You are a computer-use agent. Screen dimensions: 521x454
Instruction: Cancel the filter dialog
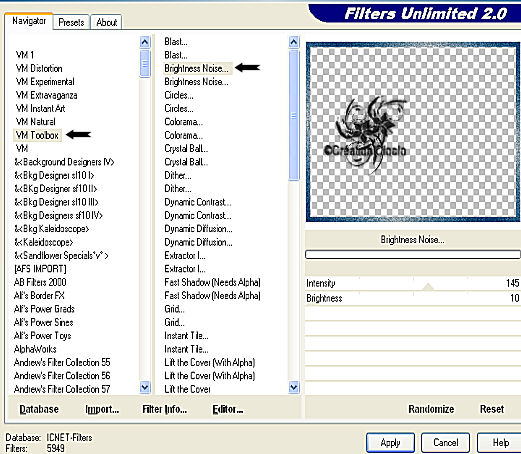tap(445, 443)
